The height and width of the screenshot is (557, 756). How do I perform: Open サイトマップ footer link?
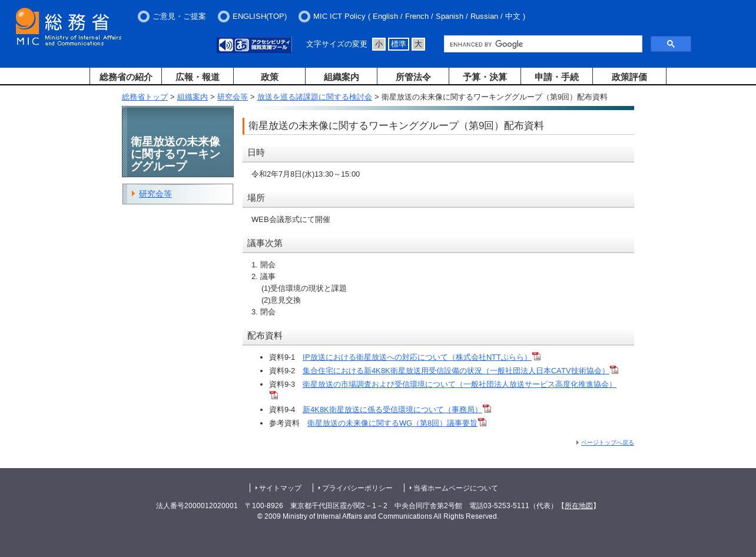280,488
